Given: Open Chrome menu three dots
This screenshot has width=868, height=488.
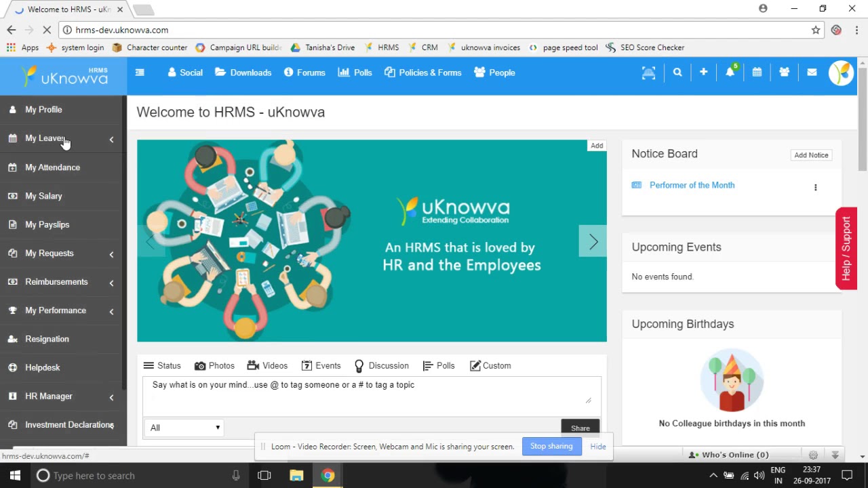Looking at the screenshot, I should [x=857, y=30].
